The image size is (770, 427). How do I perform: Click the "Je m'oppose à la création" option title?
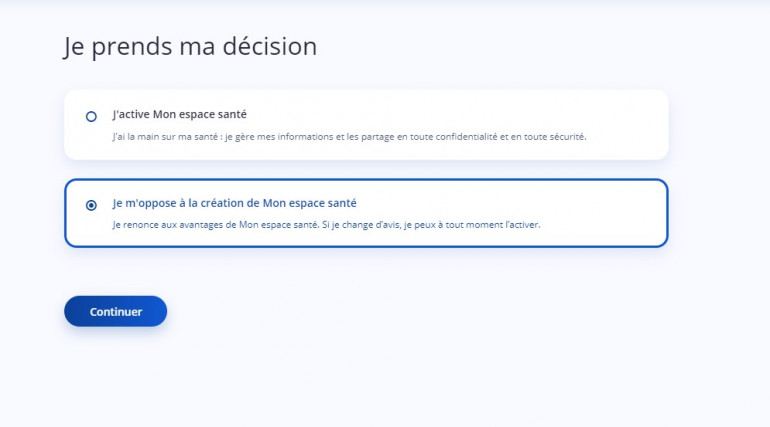234,203
